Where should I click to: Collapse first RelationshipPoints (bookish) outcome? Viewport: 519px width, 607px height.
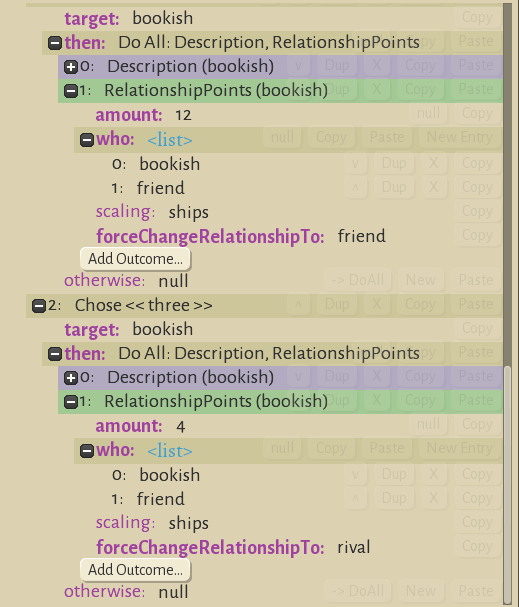pos(70,91)
